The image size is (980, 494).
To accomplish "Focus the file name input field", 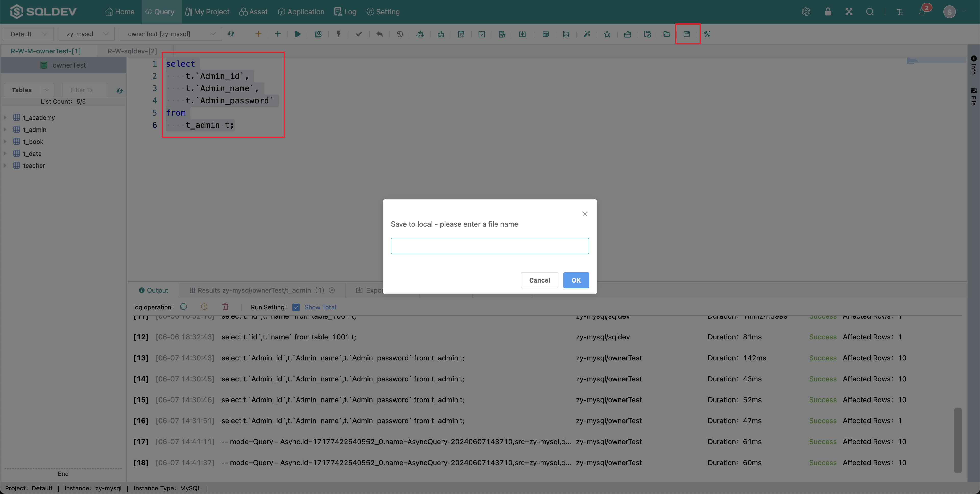I will tap(490, 246).
